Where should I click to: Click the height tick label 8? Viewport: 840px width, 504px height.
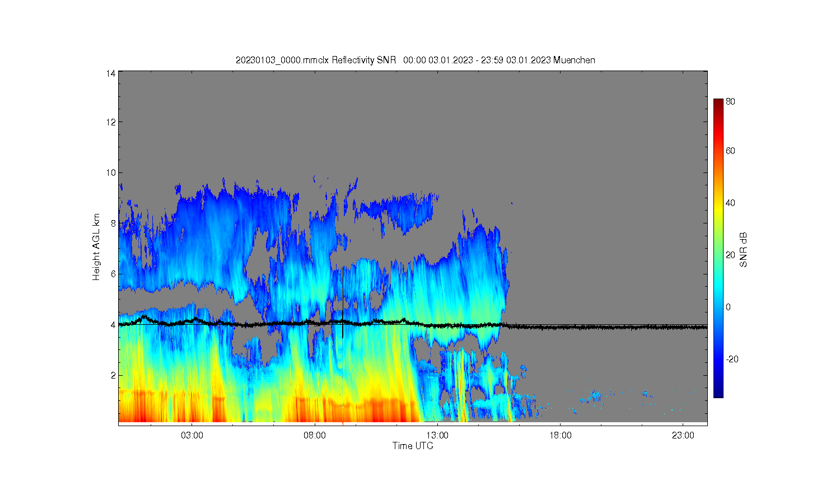click(x=113, y=223)
